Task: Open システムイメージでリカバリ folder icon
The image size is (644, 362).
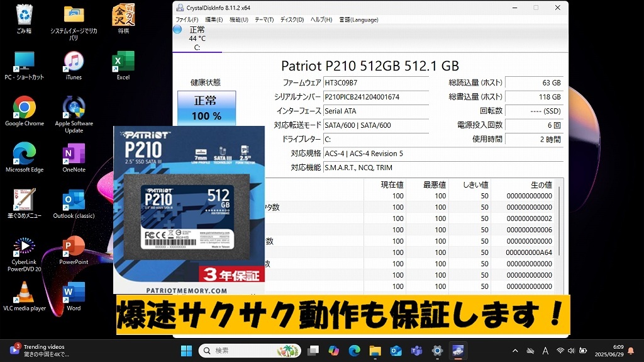Action: [74, 22]
